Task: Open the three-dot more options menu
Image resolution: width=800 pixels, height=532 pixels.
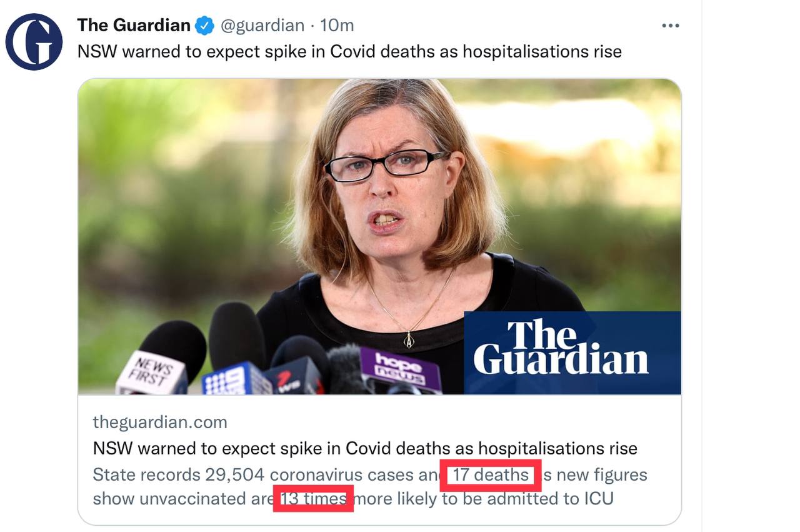Action: tap(670, 26)
